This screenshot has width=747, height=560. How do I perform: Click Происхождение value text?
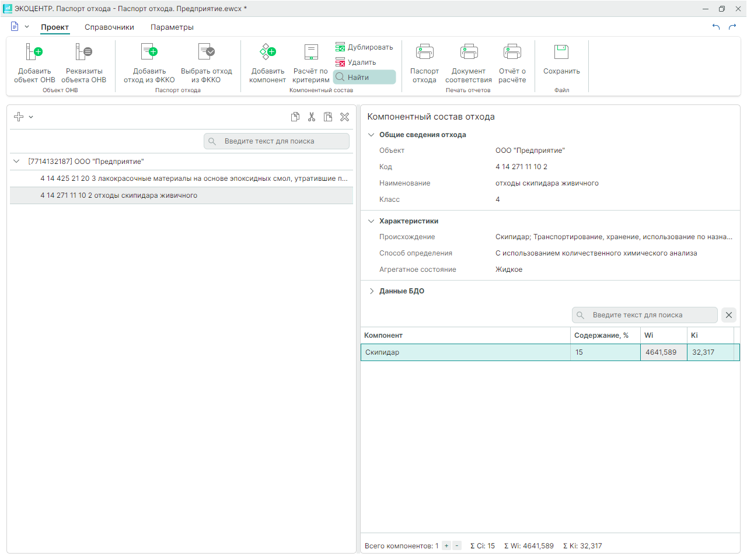(613, 237)
